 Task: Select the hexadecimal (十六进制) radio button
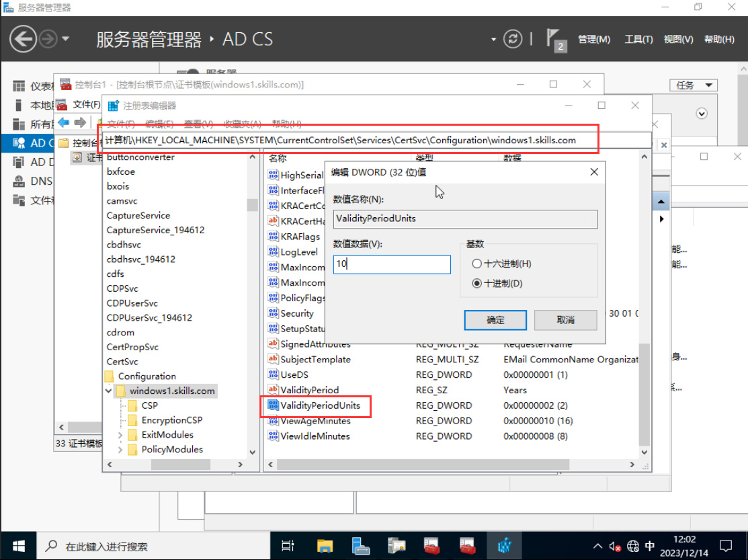(x=477, y=264)
